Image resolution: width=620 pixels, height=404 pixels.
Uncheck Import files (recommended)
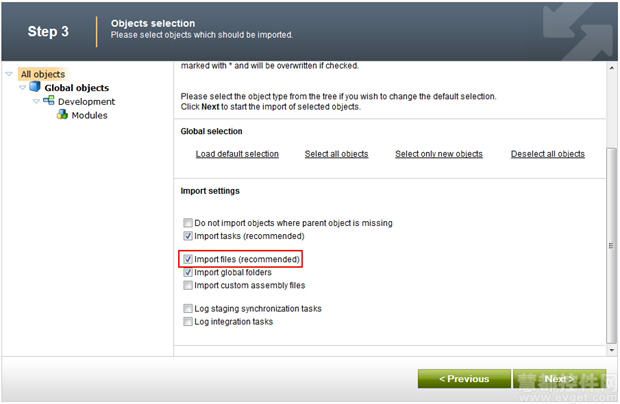tap(188, 259)
